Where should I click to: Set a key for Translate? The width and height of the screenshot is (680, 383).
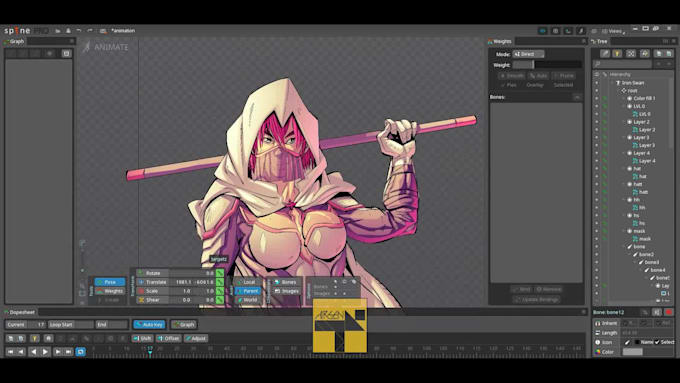click(x=220, y=282)
